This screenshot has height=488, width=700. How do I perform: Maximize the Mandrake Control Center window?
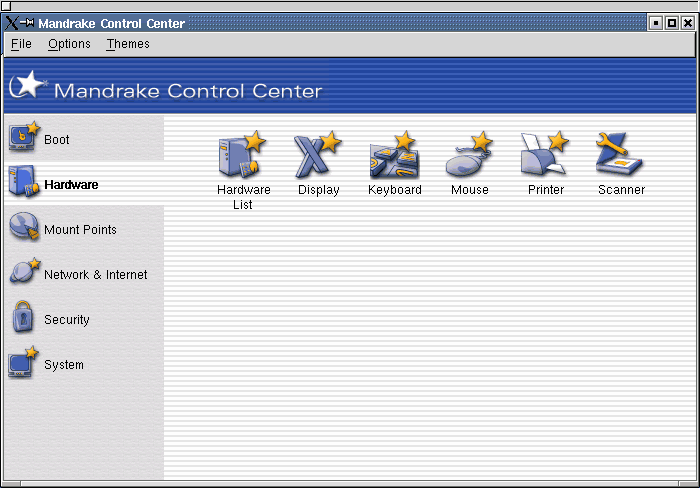671,23
